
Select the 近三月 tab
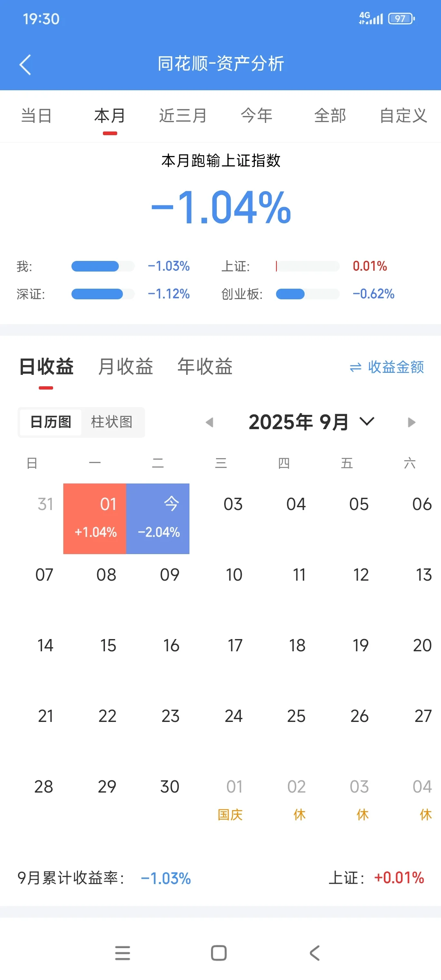(183, 116)
